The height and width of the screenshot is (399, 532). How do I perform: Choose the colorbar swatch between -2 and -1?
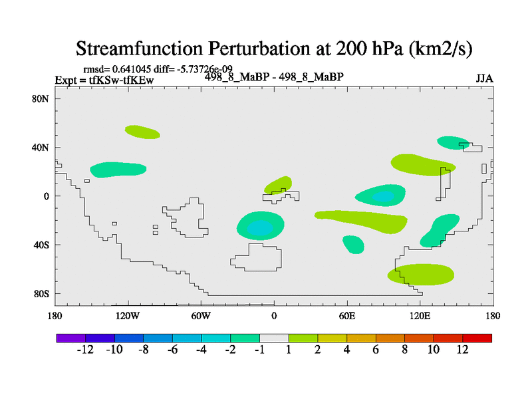245,338
